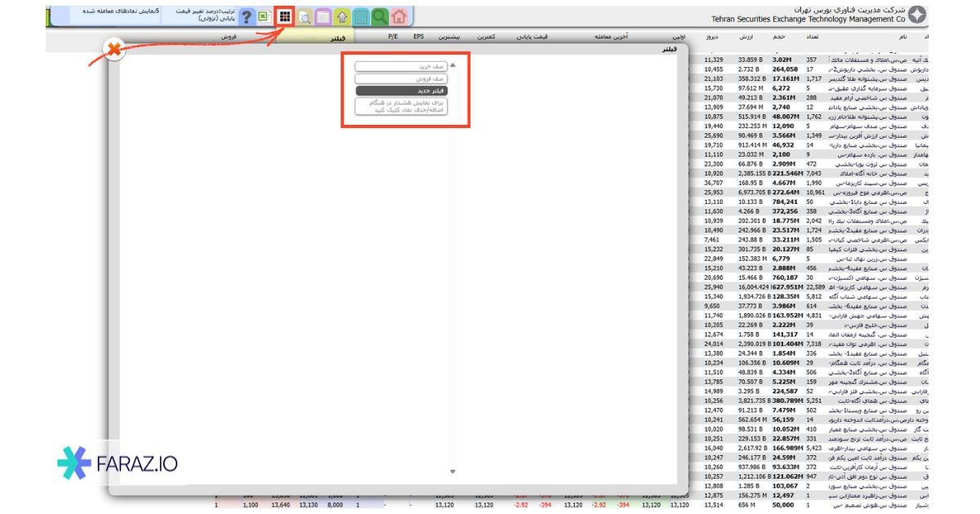
Task: Click the up-arrow icon in the toolbar
Action: [x=341, y=16]
